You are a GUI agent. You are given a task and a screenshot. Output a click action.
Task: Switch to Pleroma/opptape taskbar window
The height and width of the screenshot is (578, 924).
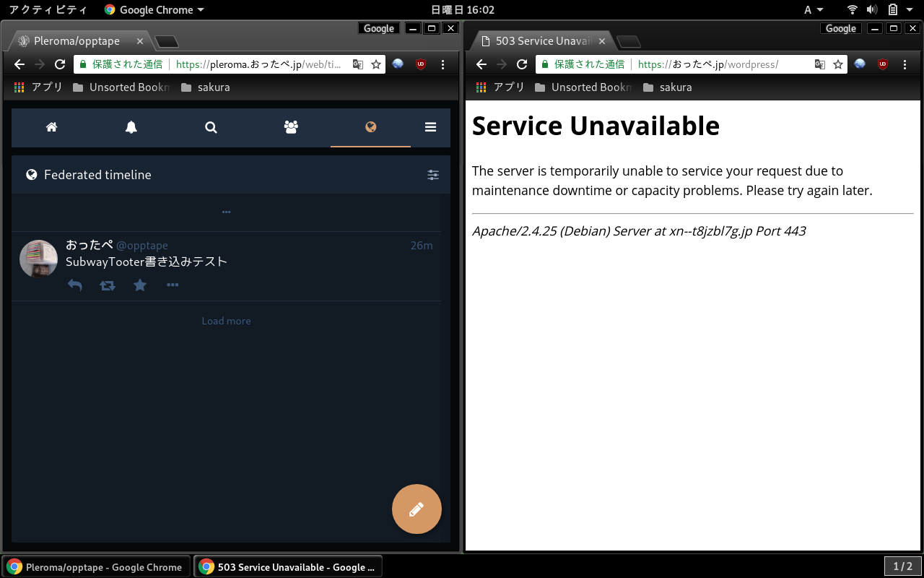(96, 567)
